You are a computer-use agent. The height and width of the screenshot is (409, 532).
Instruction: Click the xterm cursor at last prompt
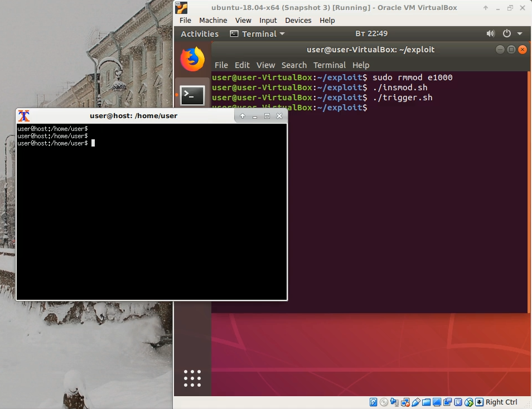point(93,143)
